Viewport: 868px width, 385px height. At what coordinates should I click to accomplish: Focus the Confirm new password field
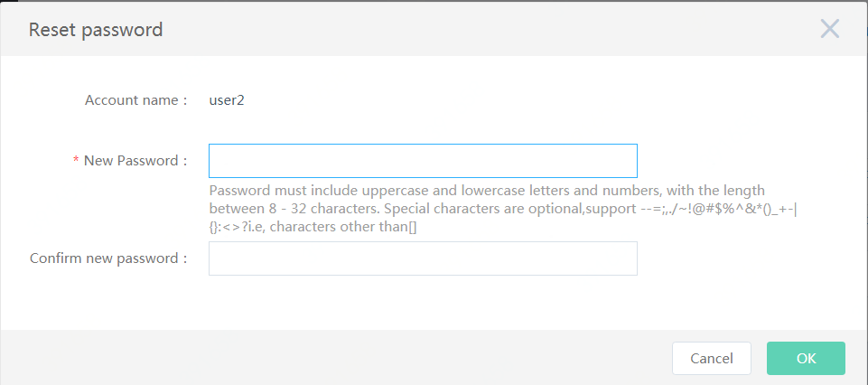click(x=423, y=258)
